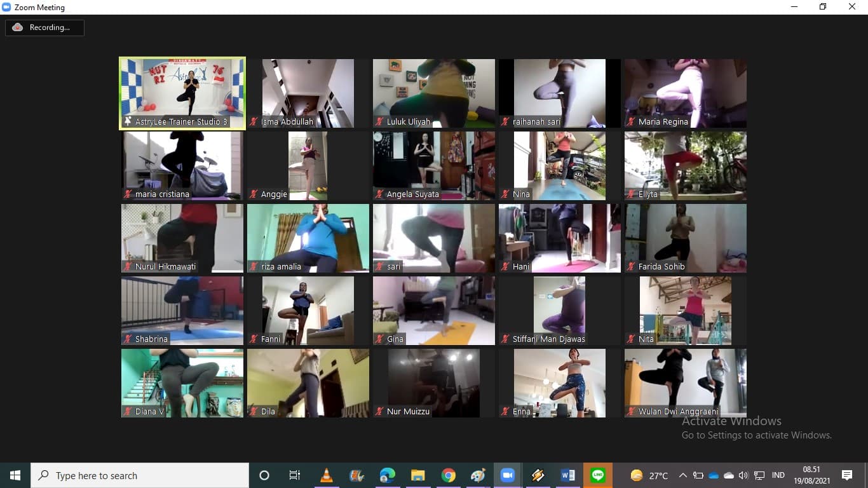Open LINE messenger from the taskbar
868x488 pixels.
point(598,475)
